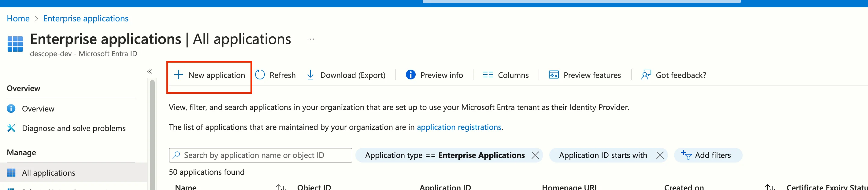Remove the Application type filter

tap(535, 155)
